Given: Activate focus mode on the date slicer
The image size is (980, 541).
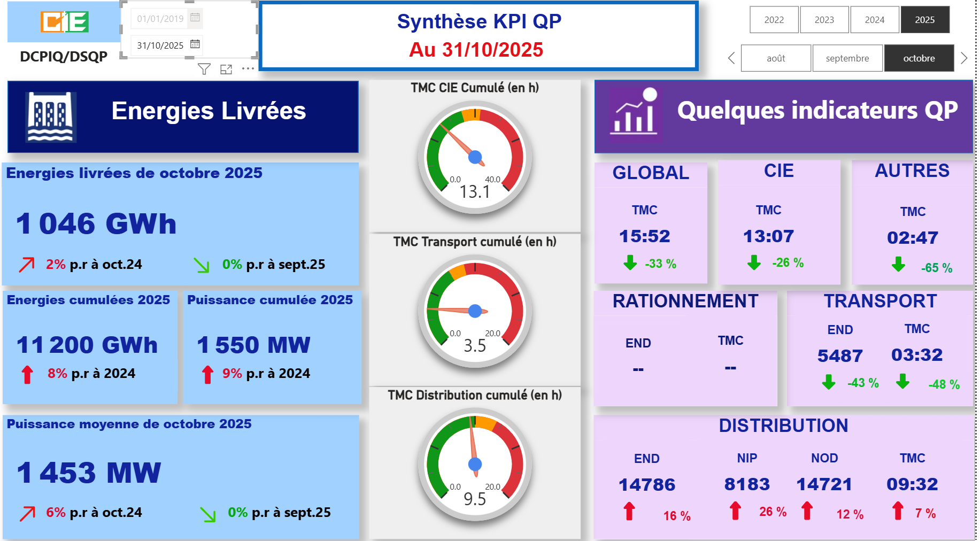Looking at the screenshot, I should (227, 68).
